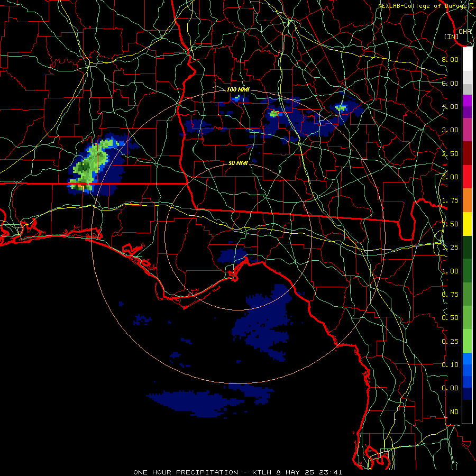Click the ND legend label
476x476 pixels.
coord(454,412)
